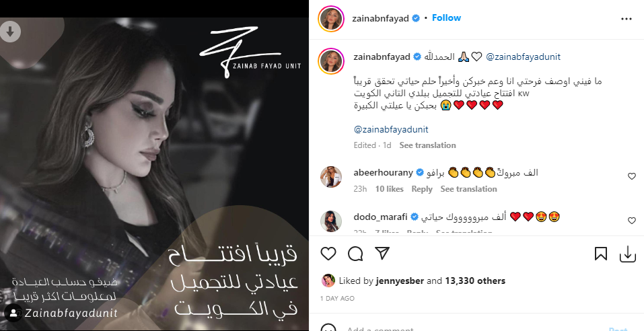Save post with the bookmark icon
Image resolution: width=644 pixels, height=331 pixels.
(601, 254)
